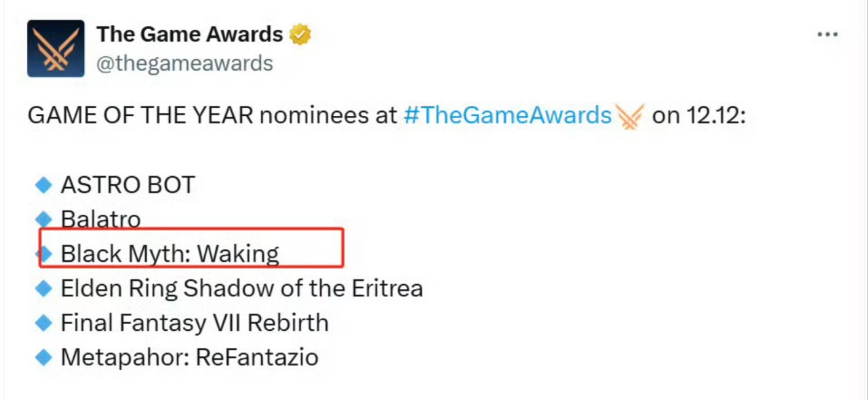
Task: Click the orange trophy emoji after hashtag
Action: point(630,117)
